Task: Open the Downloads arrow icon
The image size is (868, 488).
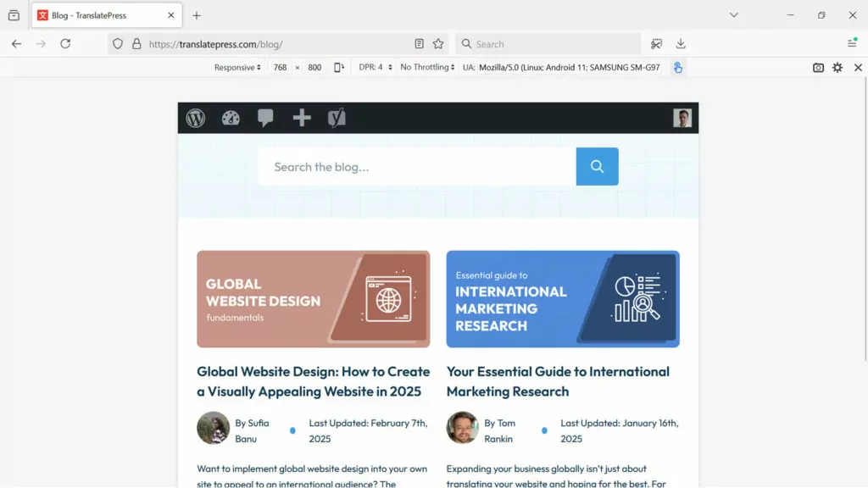Action: (681, 44)
